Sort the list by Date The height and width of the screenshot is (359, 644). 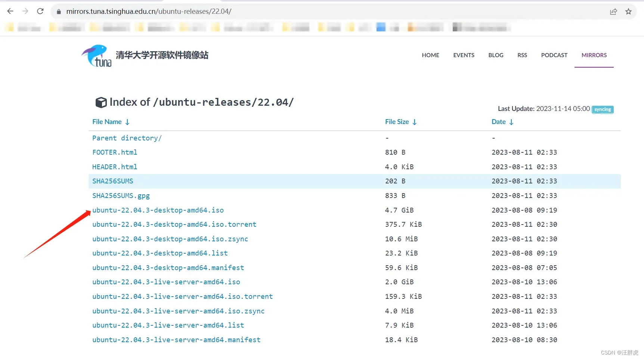point(498,122)
